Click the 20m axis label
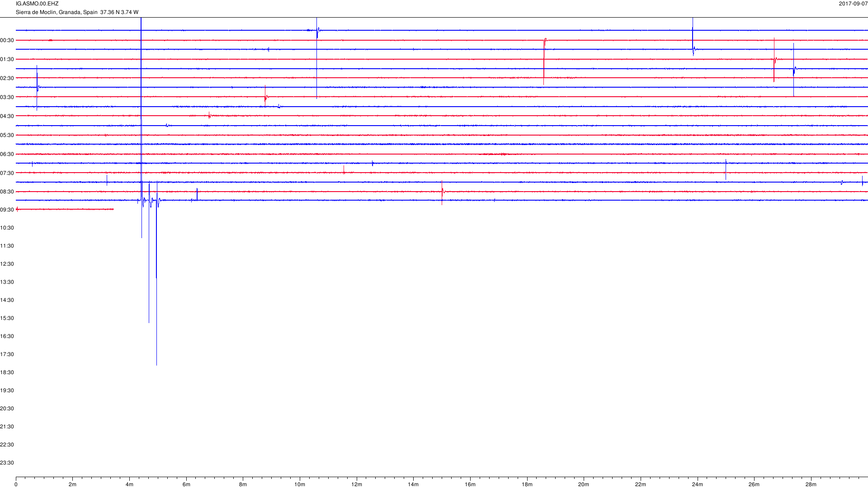868x488 pixels. coord(584,485)
